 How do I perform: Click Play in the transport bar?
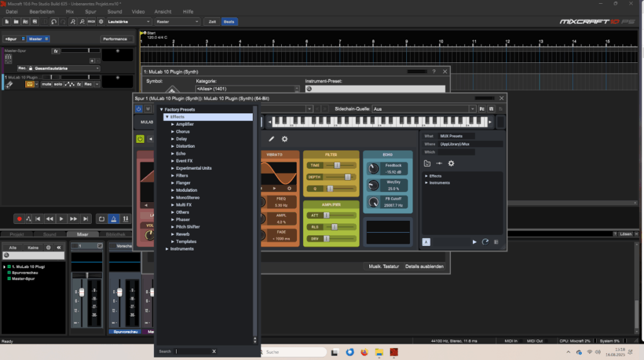pos(61,219)
